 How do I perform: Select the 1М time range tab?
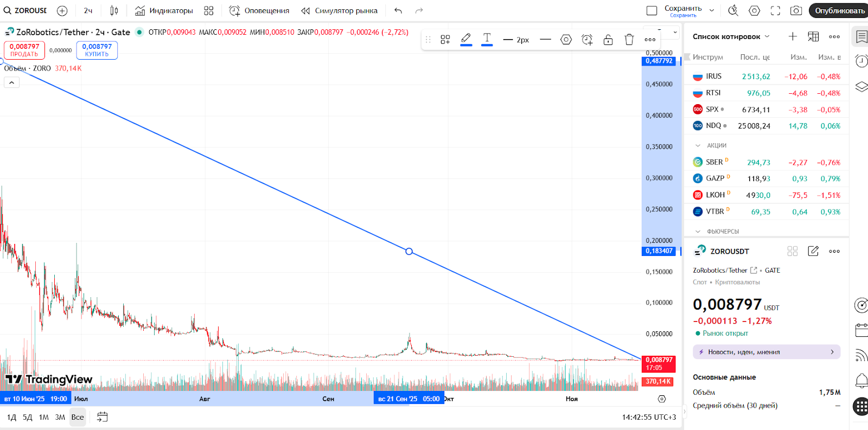click(x=44, y=417)
